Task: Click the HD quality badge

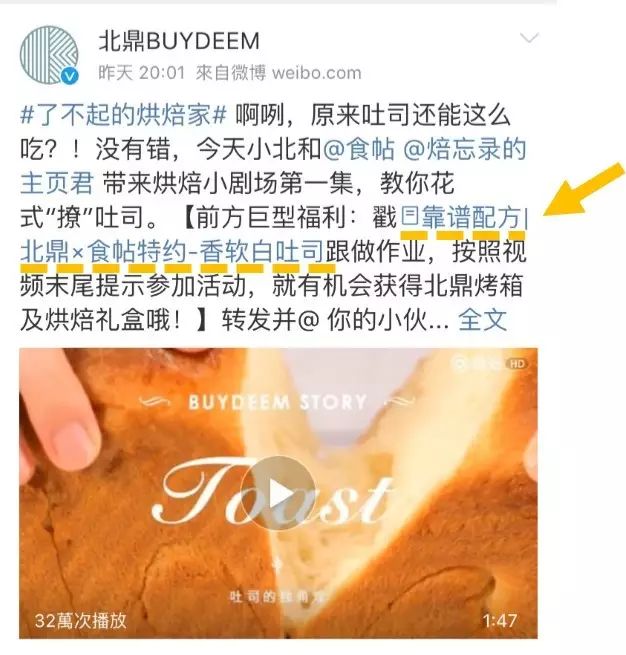Action: [x=517, y=364]
